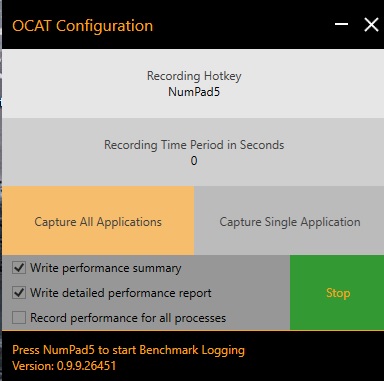
Task: Switch to Capture All Applications
Action: tap(98, 221)
